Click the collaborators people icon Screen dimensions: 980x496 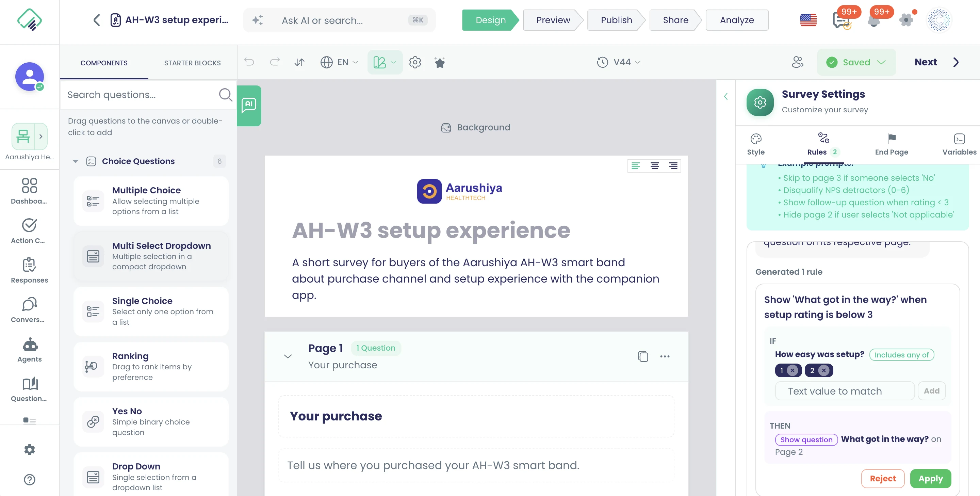[797, 62]
